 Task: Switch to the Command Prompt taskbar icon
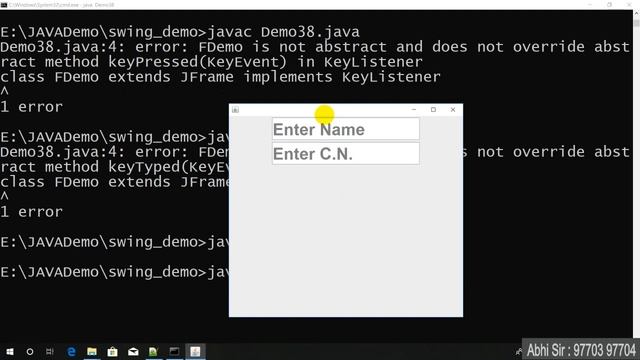click(174, 351)
